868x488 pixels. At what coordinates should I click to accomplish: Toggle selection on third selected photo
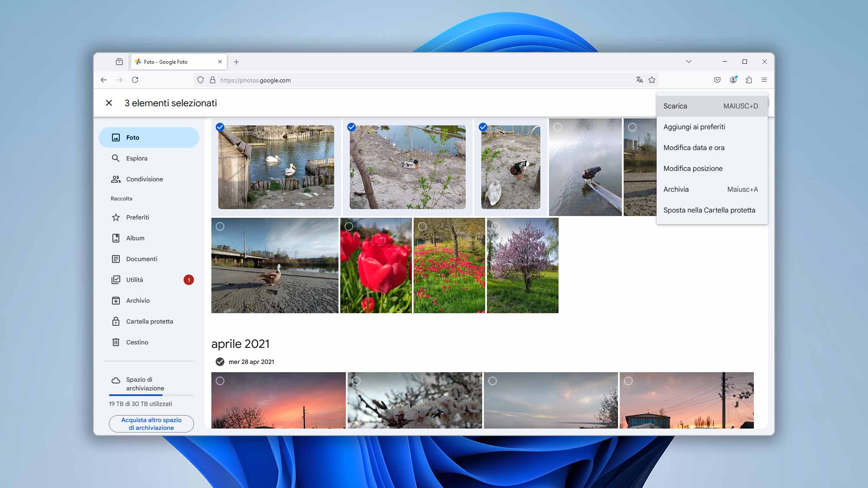(483, 127)
